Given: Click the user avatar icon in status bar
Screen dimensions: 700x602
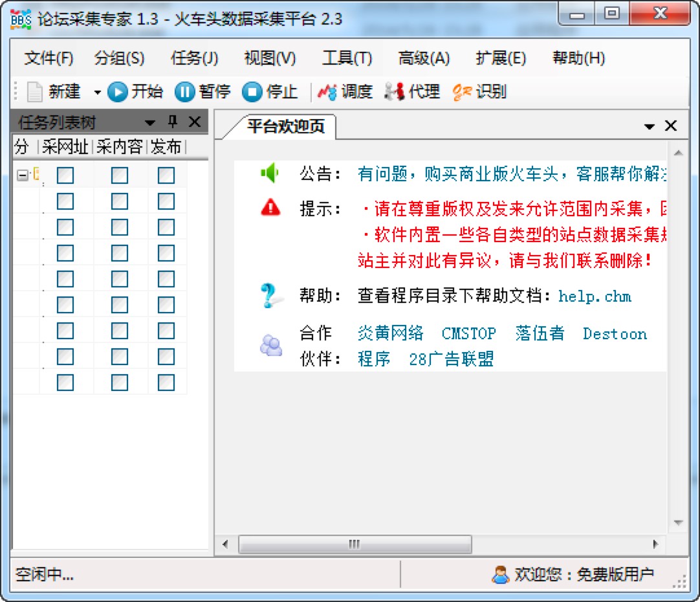Looking at the screenshot, I should 501,574.
